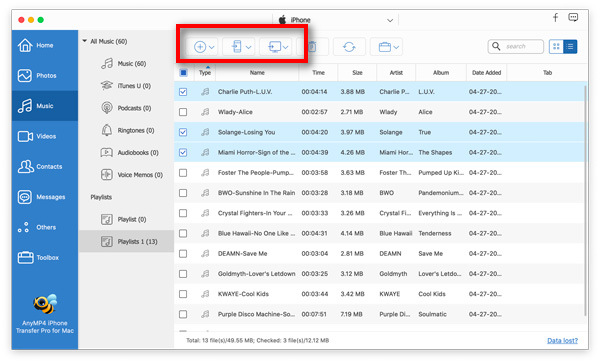
Task: Check the Purple Disco Machine checkbox
Action: (183, 314)
